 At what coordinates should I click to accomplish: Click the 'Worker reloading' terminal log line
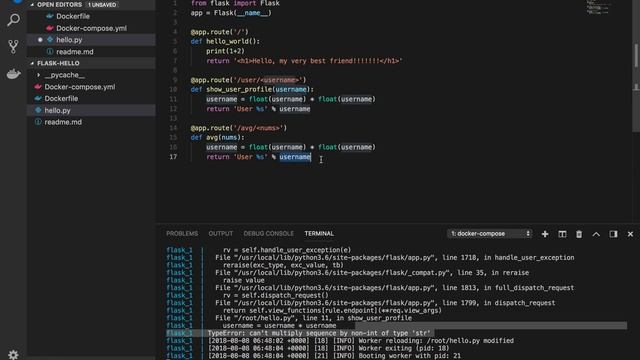(x=361, y=340)
